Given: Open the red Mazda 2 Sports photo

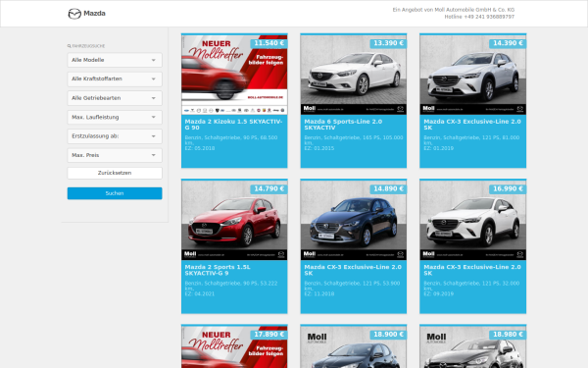Looking at the screenshot, I should (x=234, y=220).
